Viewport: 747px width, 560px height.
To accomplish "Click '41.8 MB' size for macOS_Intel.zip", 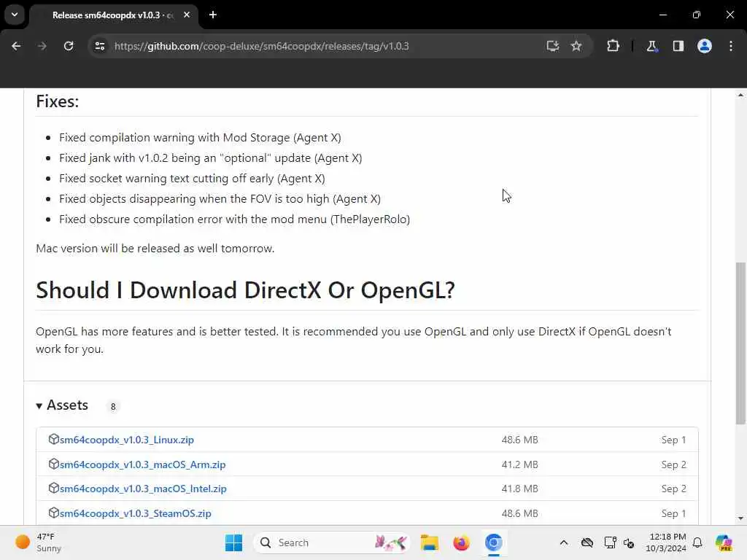I will click(x=519, y=489).
